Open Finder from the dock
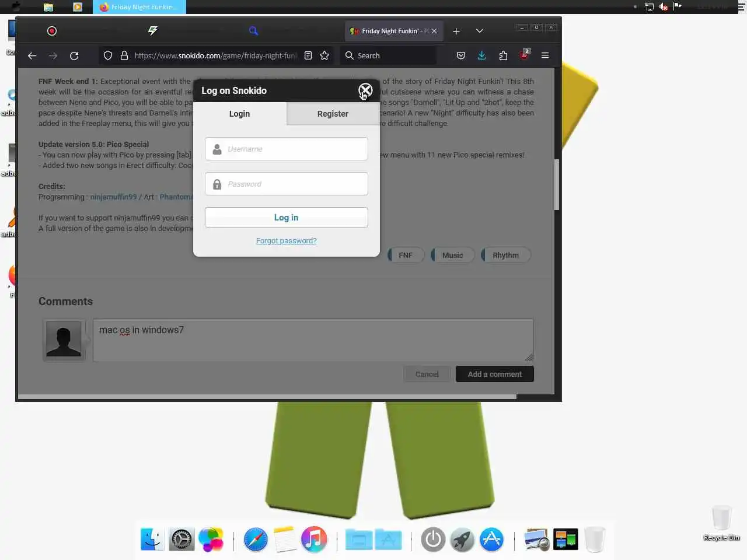 click(x=152, y=540)
